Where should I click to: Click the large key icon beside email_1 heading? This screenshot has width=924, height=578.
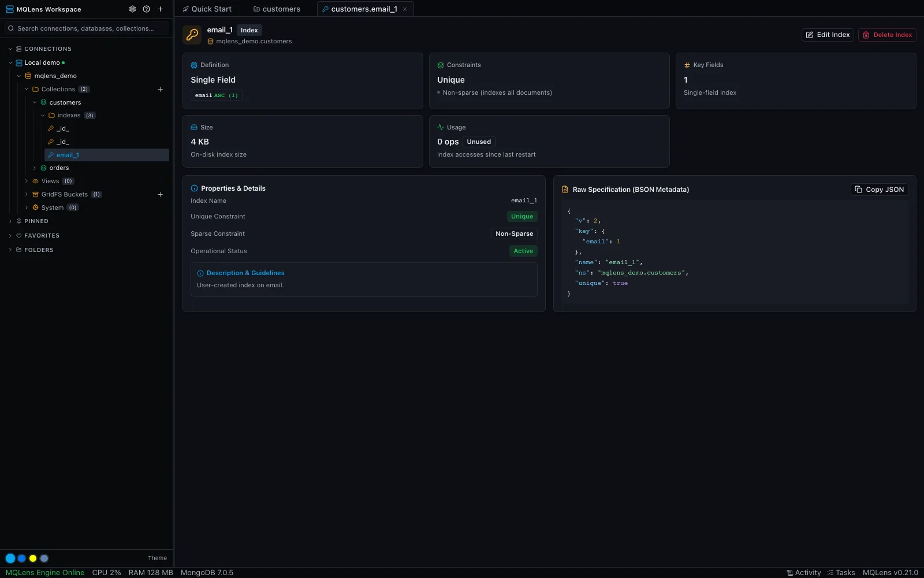(x=192, y=35)
